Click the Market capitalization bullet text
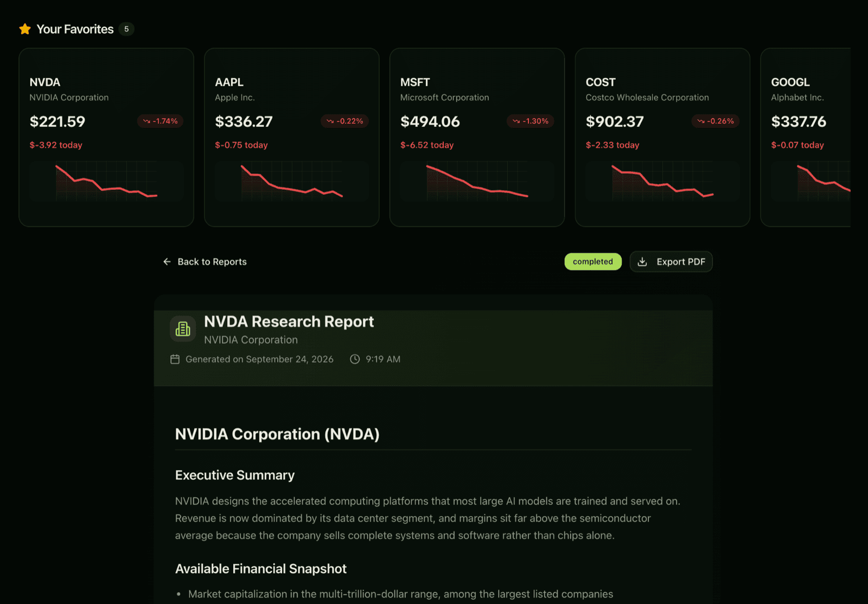 [401, 594]
